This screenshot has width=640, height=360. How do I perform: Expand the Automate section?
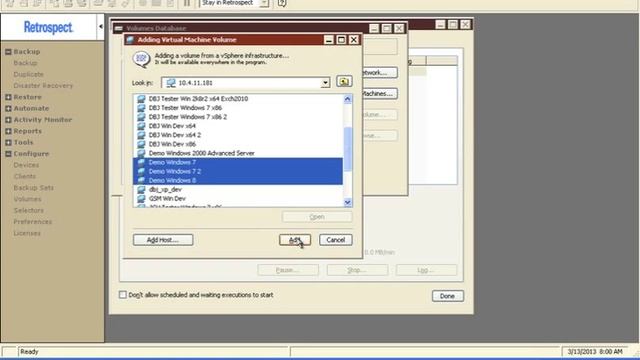point(8,109)
